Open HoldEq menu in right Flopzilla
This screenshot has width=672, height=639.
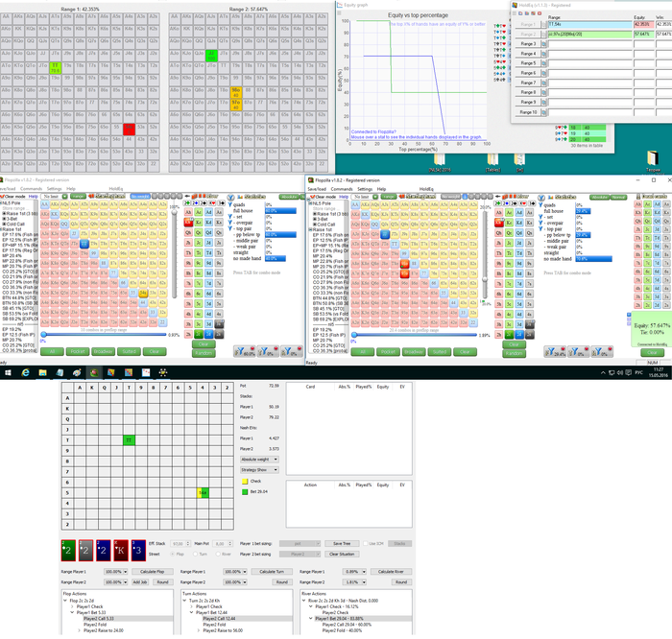[x=426, y=189]
